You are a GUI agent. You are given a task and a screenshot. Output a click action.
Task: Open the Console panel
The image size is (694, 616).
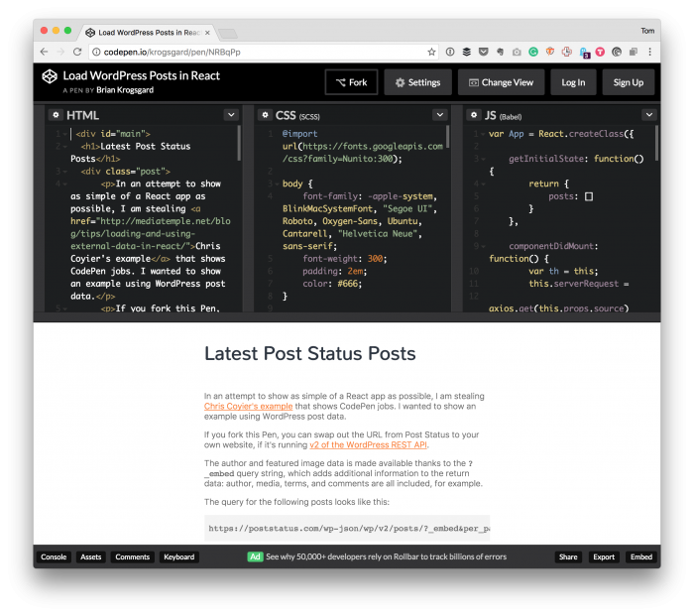(x=54, y=556)
